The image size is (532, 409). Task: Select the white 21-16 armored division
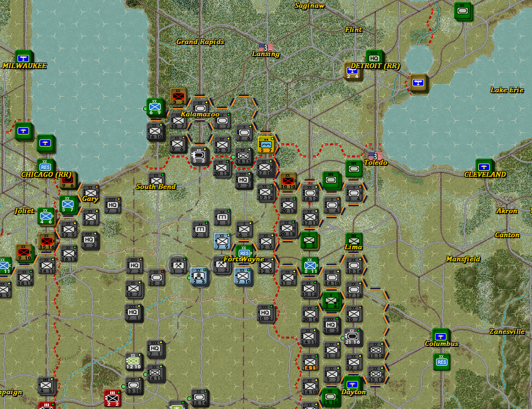(353, 337)
